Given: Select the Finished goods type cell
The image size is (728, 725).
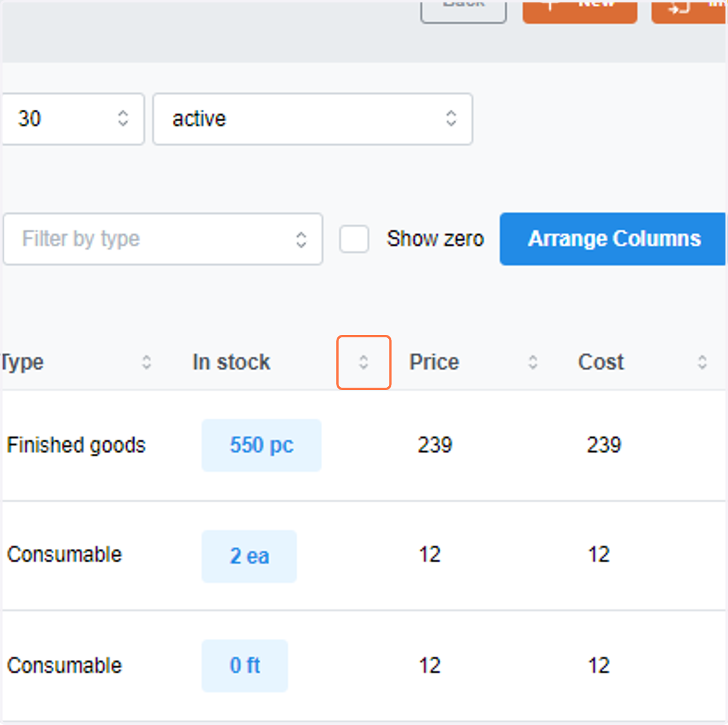Looking at the screenshot, I should 76,445.
